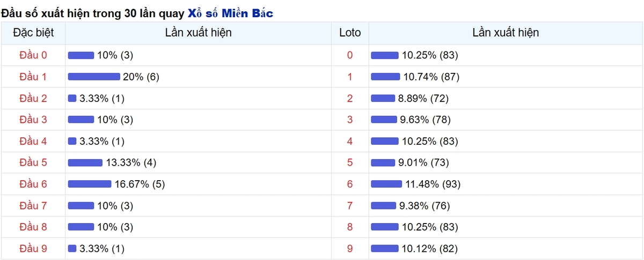Click the Loto column header
The image size is (644, 260).
coord(350,33)
